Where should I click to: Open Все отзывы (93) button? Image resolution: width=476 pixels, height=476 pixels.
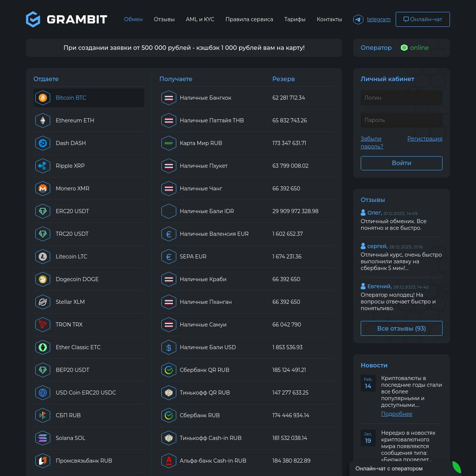(x=402, y=328)
